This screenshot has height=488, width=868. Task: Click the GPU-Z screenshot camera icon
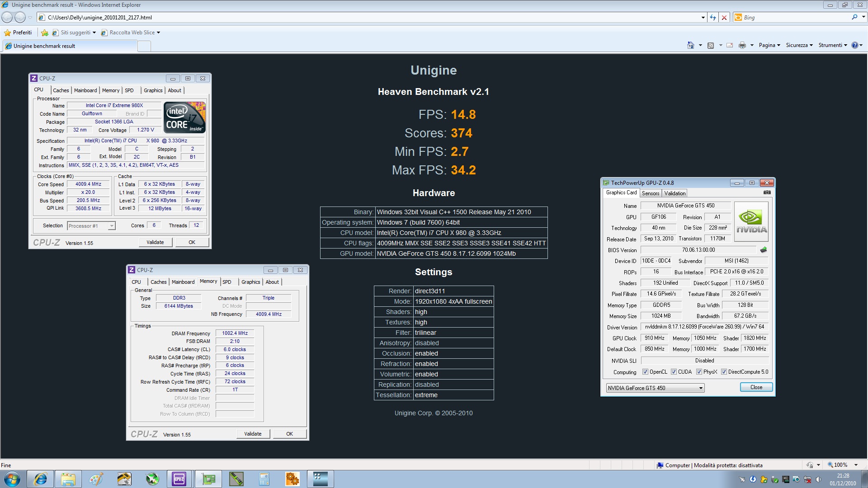(767, 192)
